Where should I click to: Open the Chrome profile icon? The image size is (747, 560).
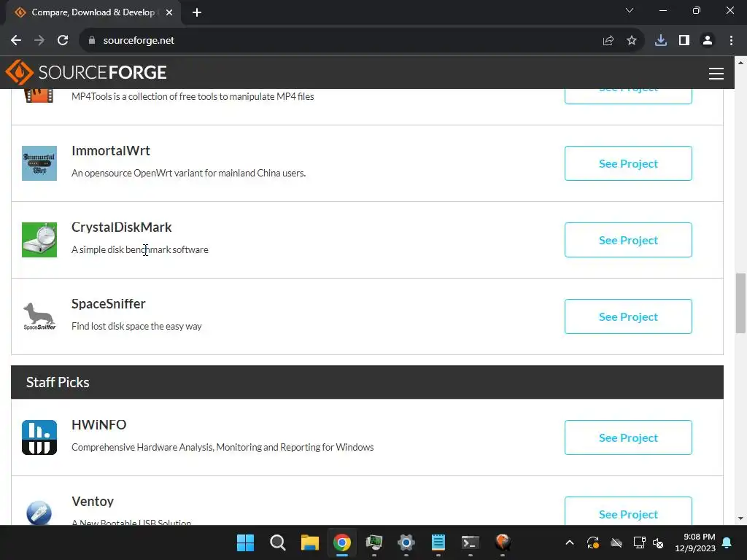click(x=708, y=41)
